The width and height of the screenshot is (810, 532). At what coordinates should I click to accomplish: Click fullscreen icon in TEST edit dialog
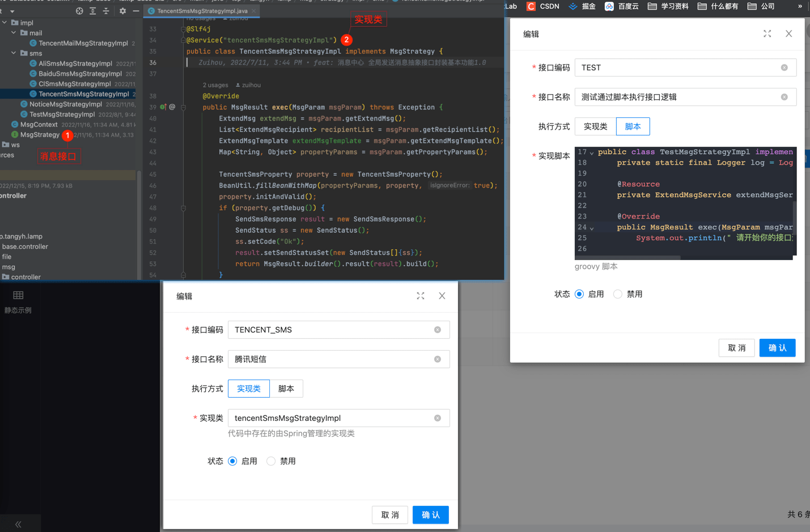click(x=767, y=34)
